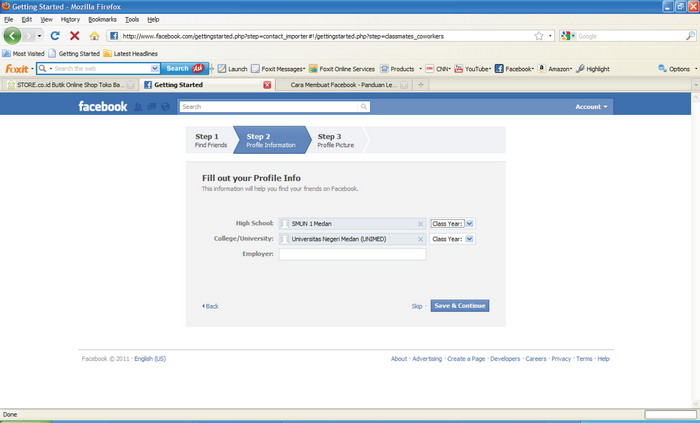Open the Developers footer link
The width and height of the screenshot is (700, 423).
tap(505, 359)
